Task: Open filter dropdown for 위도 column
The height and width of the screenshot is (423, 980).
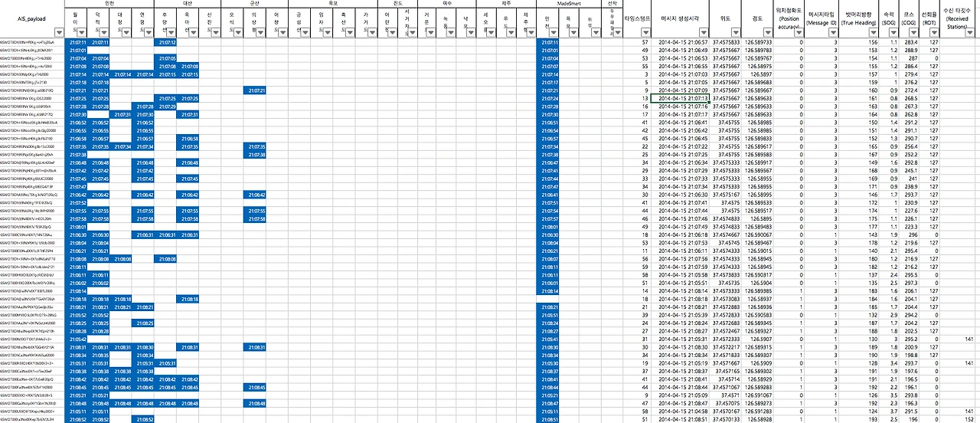Action: (x=734, y=34)
